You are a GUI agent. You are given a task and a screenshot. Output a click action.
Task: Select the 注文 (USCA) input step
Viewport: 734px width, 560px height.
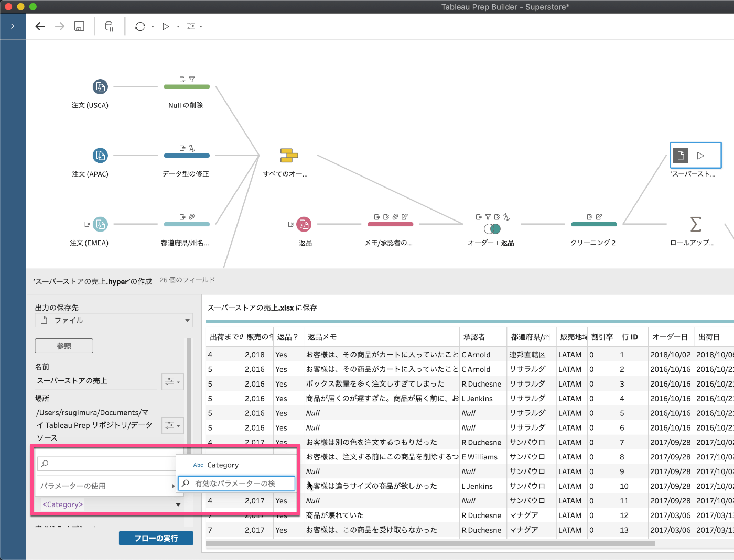[x=100, y=86]
